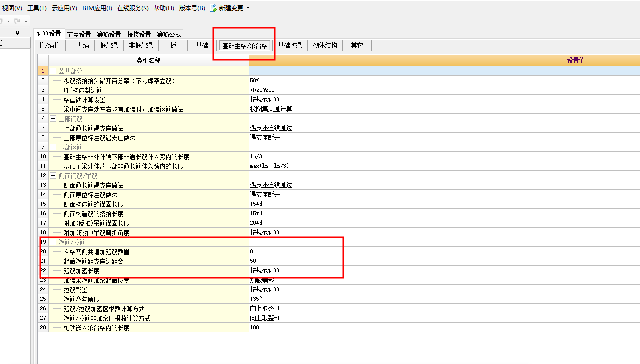Open the 工具(T) menu
Screen dimensions: 640x364
pos(37,8)
